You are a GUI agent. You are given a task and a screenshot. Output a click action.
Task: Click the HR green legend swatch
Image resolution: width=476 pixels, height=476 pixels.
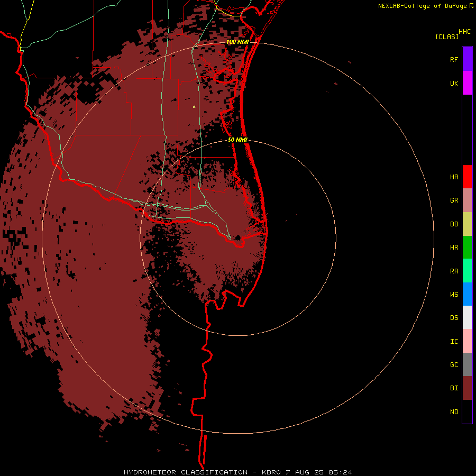tap(467, 248)
